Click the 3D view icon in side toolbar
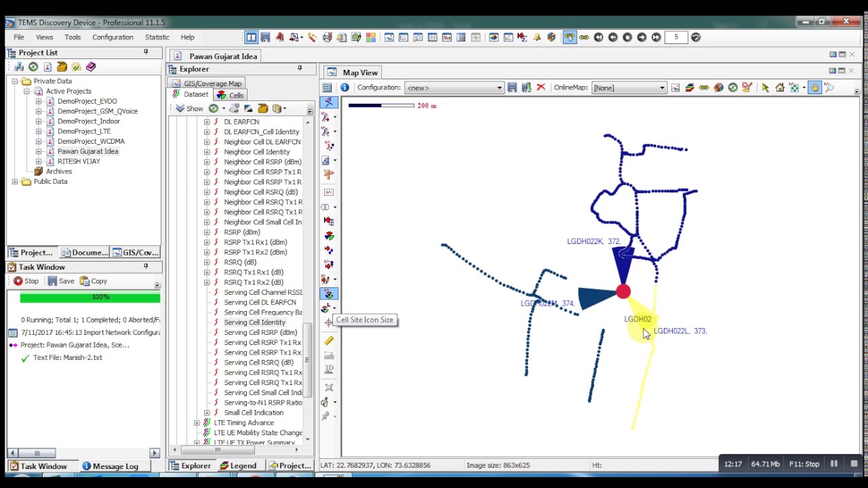The width and height of the screenshot is (868, 488). pyautogui.click(x=329, y=369)
